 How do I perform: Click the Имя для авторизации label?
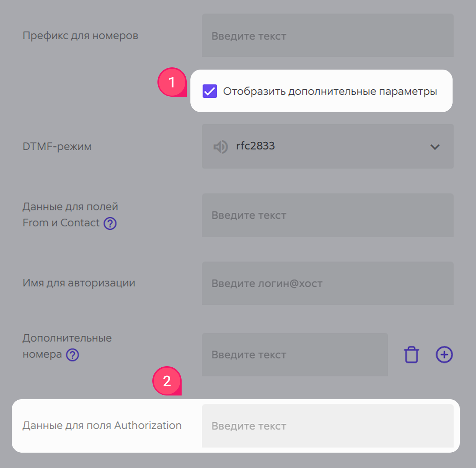(x=79, y=283)
